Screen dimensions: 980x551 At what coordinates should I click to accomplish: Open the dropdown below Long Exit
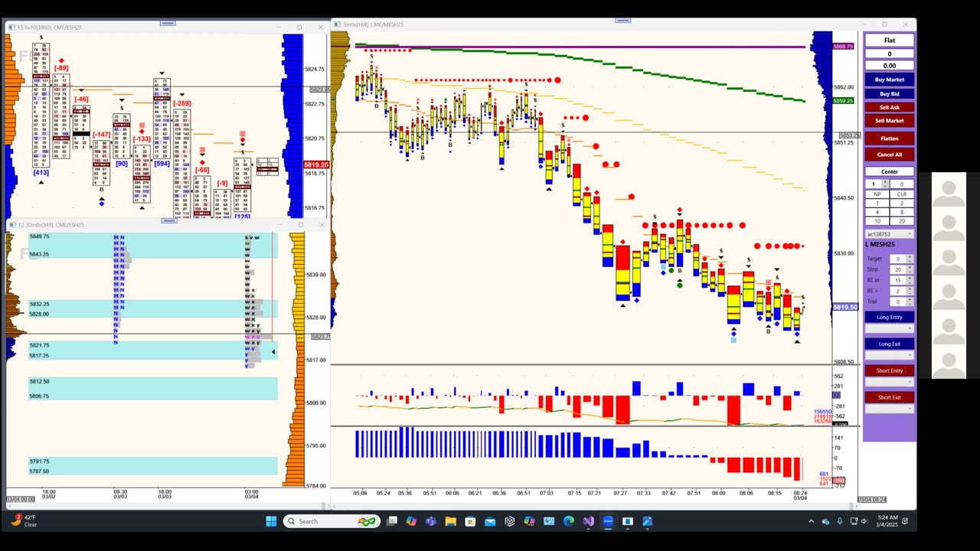(x=889, y=355)
